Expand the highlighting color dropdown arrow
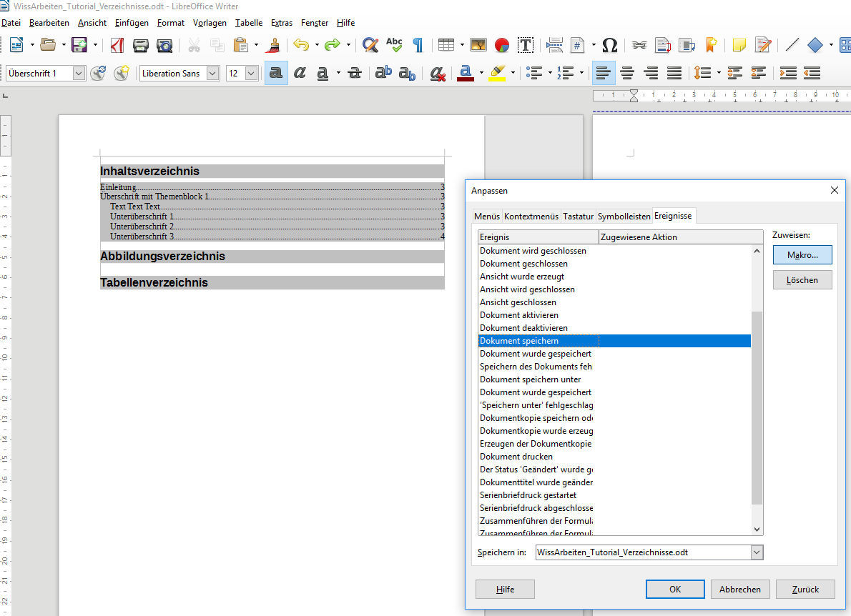Viewport: 851px width, 616px height. [513, 73]
